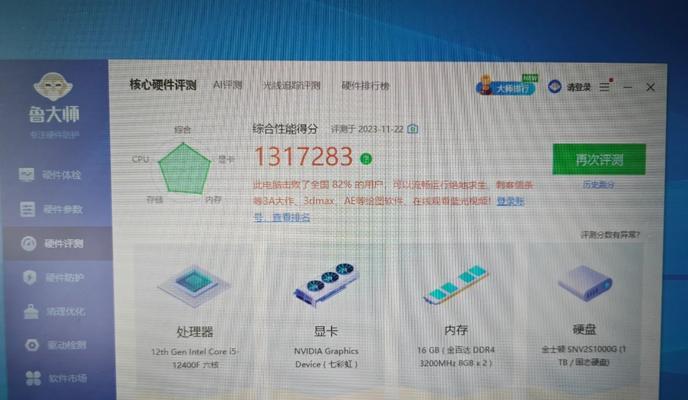Click 评测分数有异常? link

pyautogui.click(x=610, y=235)
